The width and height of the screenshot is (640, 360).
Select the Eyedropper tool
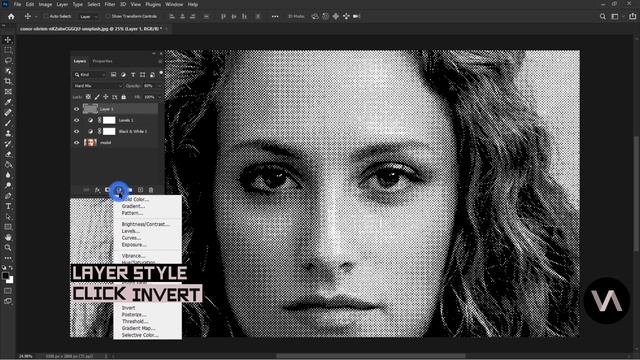pyautogui.click(x=8, y=102)
